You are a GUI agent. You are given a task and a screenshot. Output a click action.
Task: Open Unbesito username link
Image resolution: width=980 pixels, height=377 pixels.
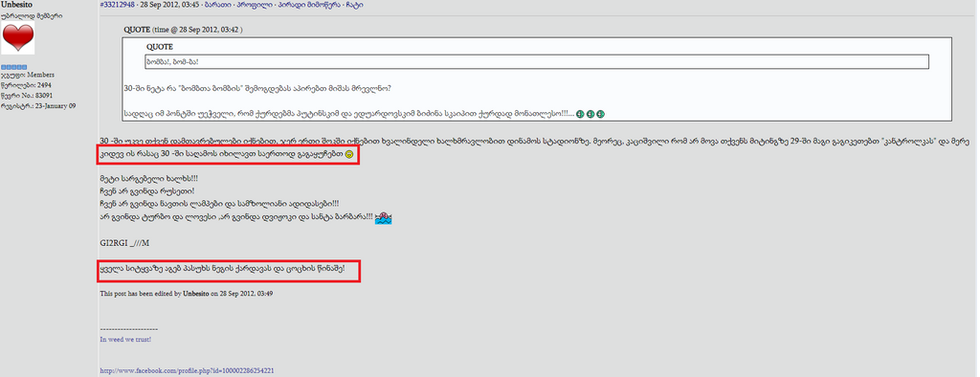tap(17, 5)
